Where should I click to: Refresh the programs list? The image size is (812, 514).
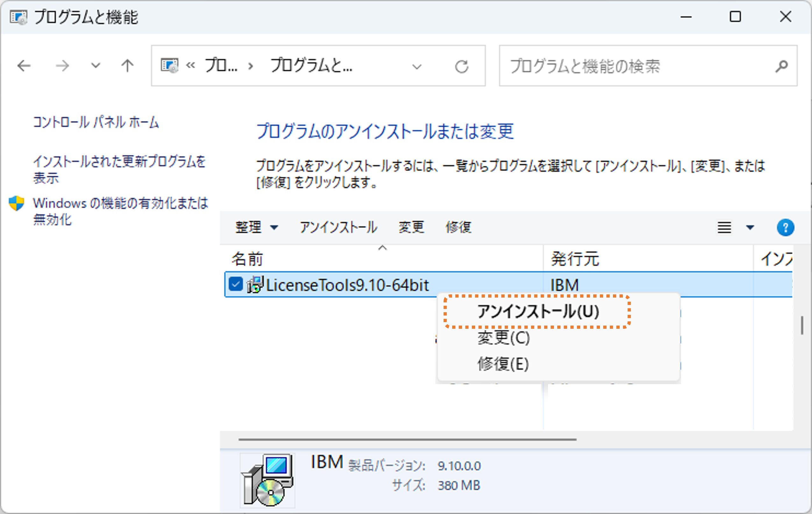[x=462, y=67]
